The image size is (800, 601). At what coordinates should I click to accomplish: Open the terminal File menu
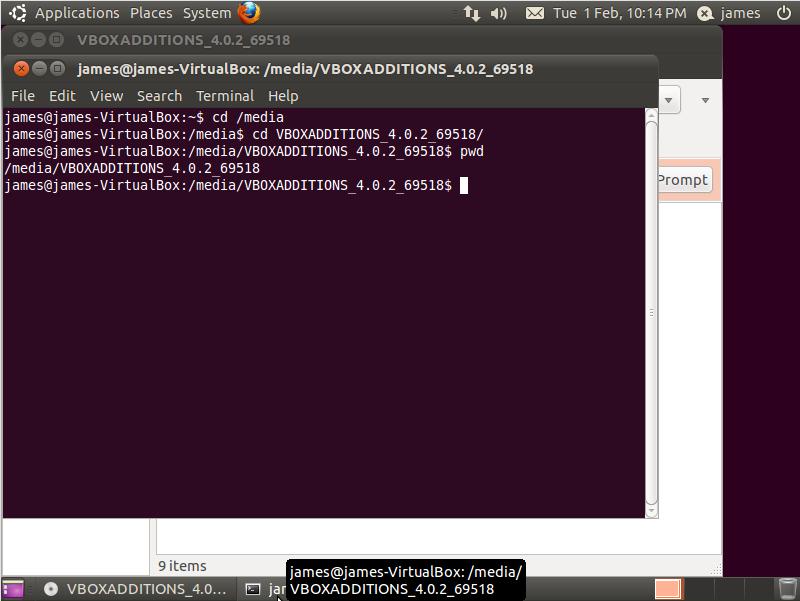coord(22,96)
